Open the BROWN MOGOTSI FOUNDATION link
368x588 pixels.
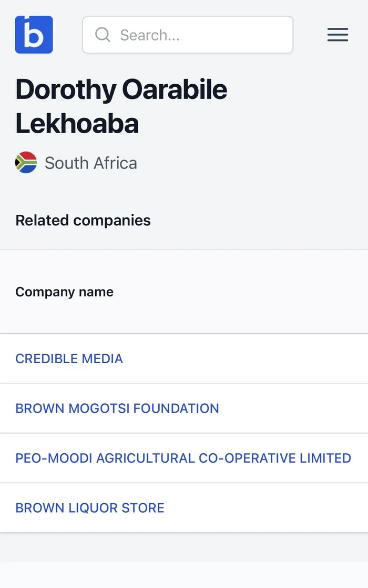pyautogui.click(x=117, y=408)
